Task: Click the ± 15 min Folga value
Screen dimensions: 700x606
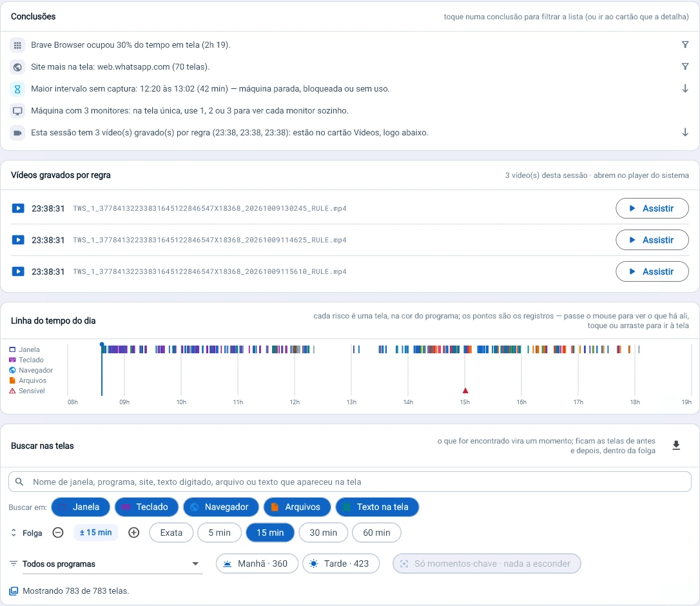Action: click(95, 533)
